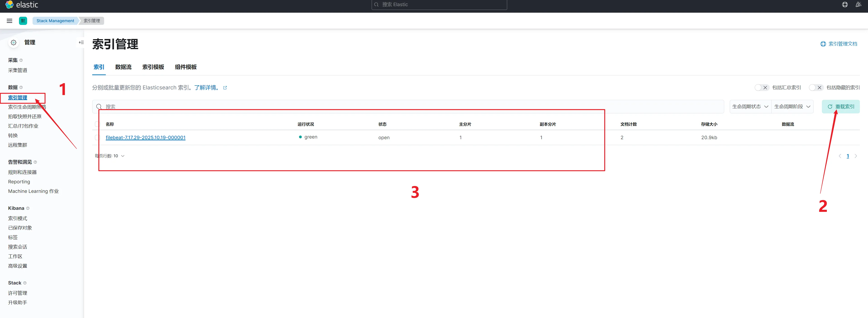
Task: Toggle 包括隐藏的索引 switch
Action: click(816, 88)
